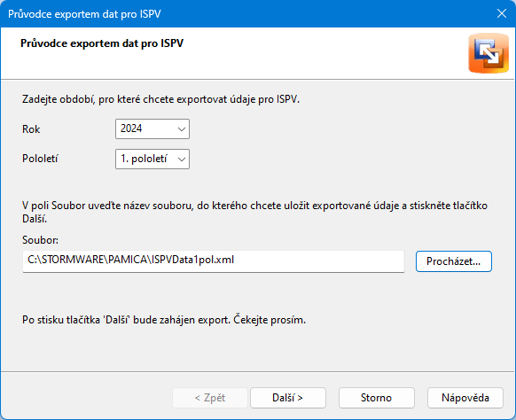The image size is (516, 420).
Task: Click the Čekejte prosím notice text
Action: click(x=164, y=320)
